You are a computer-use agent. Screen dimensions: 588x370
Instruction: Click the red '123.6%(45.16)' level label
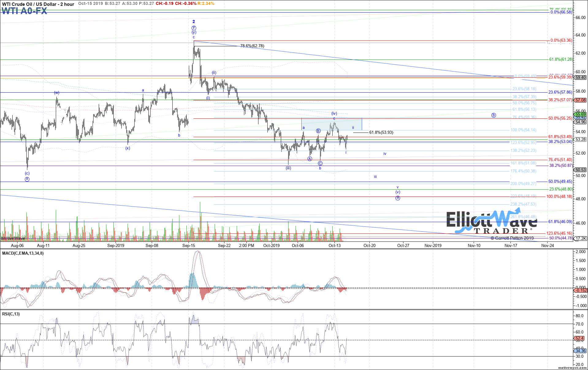click(x=559, y=233)
